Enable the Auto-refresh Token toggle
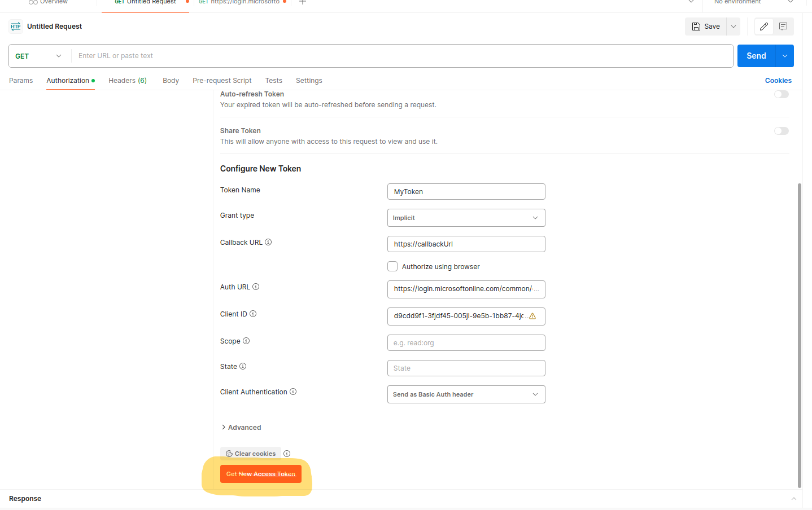The width and height of the screenshot is (812, 510). [x=781, y=94]
